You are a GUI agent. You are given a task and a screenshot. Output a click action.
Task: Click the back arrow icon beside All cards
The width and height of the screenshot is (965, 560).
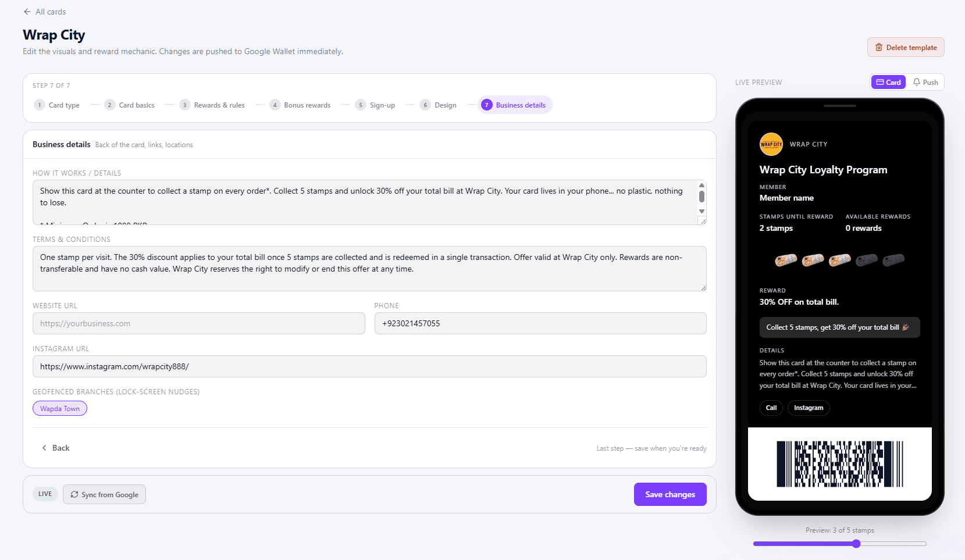click(x=27, y=12)
